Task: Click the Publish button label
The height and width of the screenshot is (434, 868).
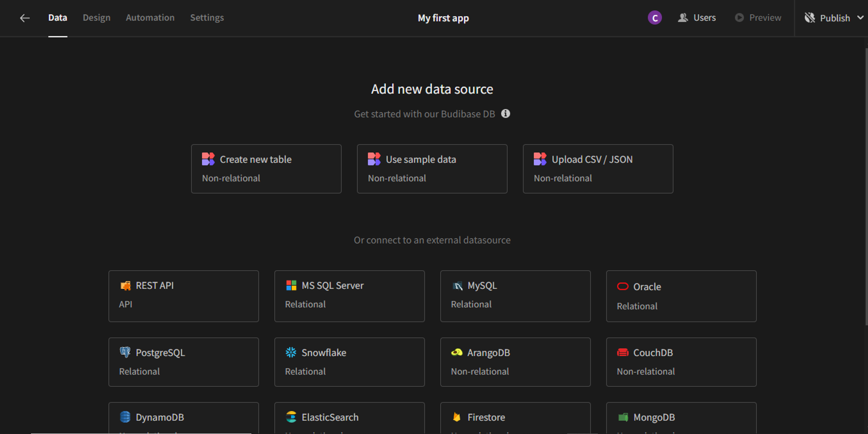Action: pyautogui.click(x=835, y=18)
